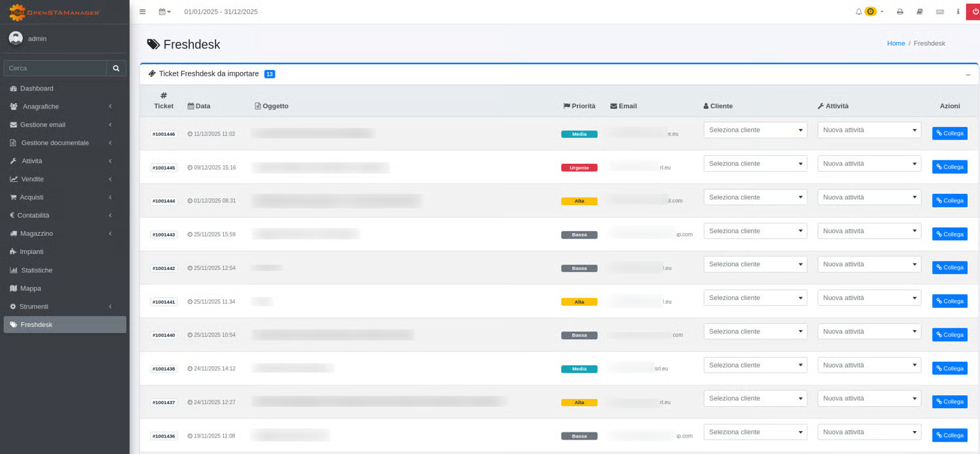Expand the Magazzino sidebar menu
This screenshot has width=980, height=454.
(x=37, y=233)
